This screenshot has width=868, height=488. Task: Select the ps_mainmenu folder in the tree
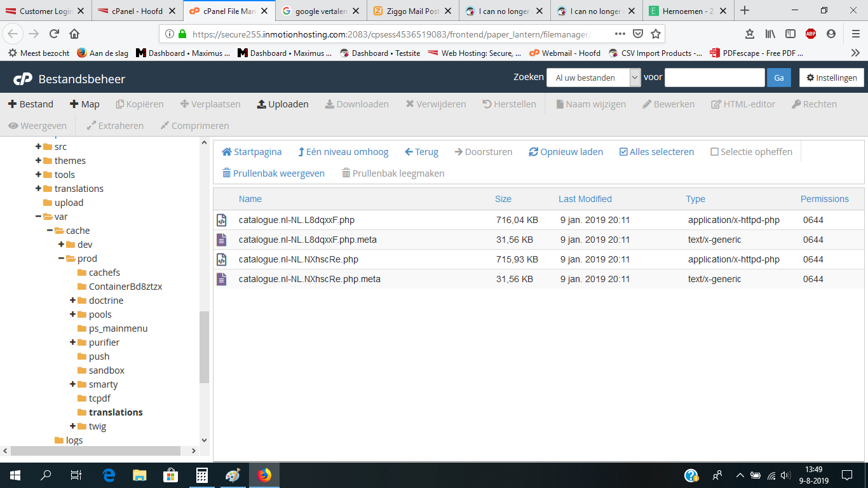[118, 329]
